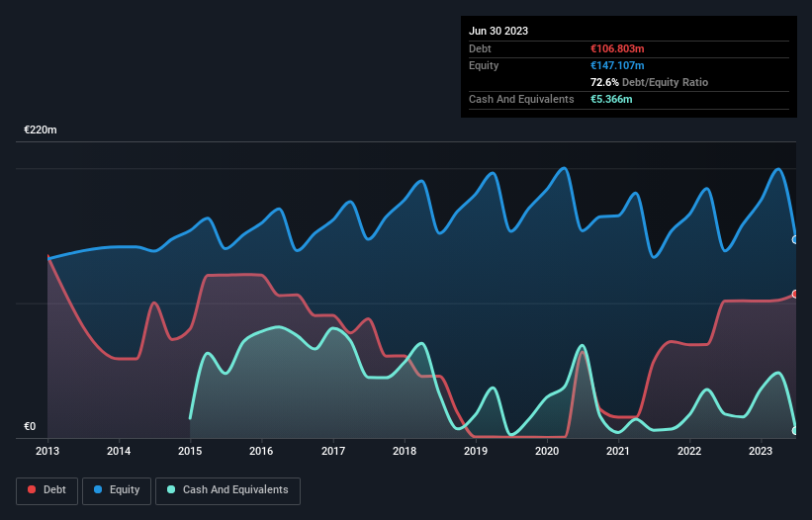
Task: Click the 2013 x-axis label
Action: (x=47, y=451)
